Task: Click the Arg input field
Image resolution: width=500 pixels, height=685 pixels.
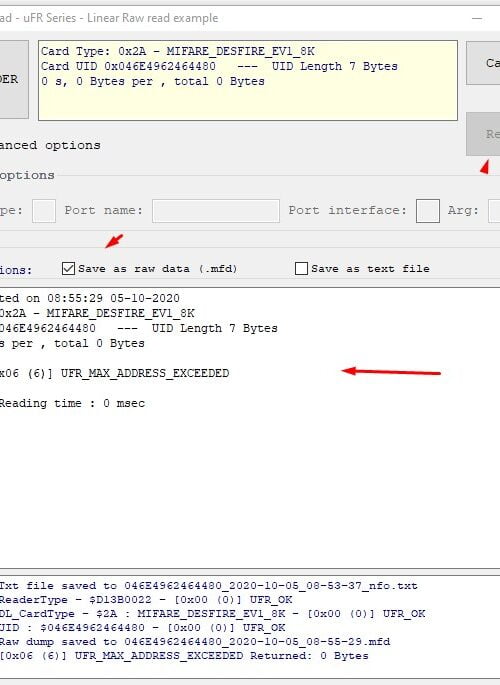Action: coord(494,211)
